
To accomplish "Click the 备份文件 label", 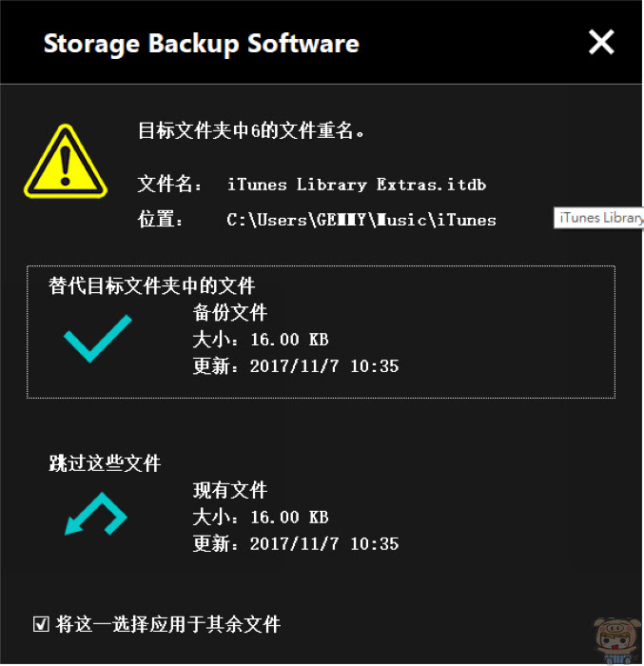I will tap(230, 313).
